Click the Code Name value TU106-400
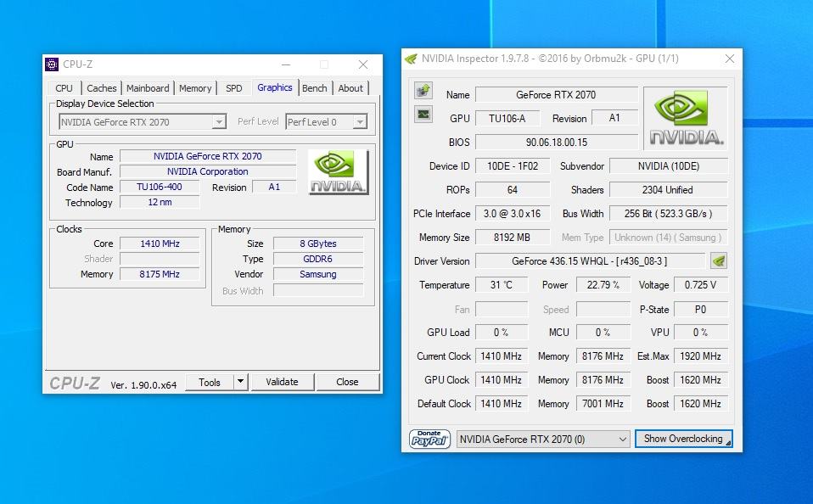813x504 pixels. point(160,187)
